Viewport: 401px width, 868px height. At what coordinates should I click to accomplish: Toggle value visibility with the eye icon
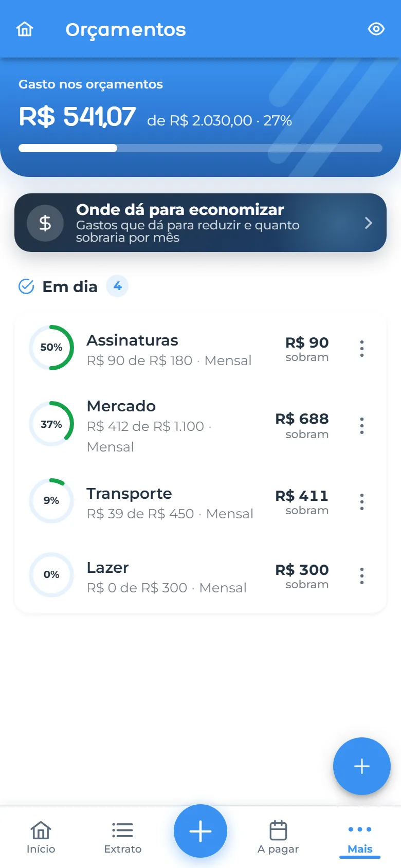376,29
